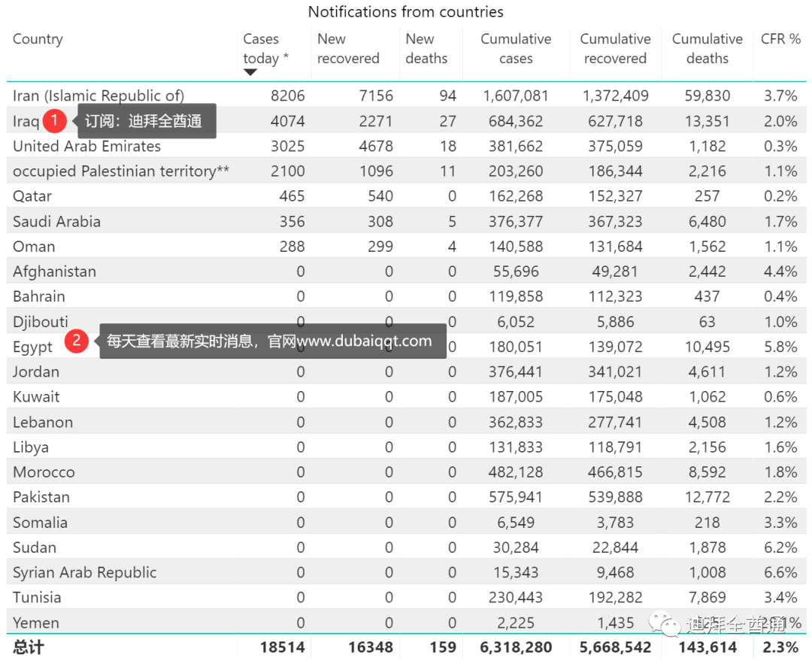The width and height of the screenshot is (812, 661).
Task: Select the Kuwait country cell
Action: (x=36, y=397)
